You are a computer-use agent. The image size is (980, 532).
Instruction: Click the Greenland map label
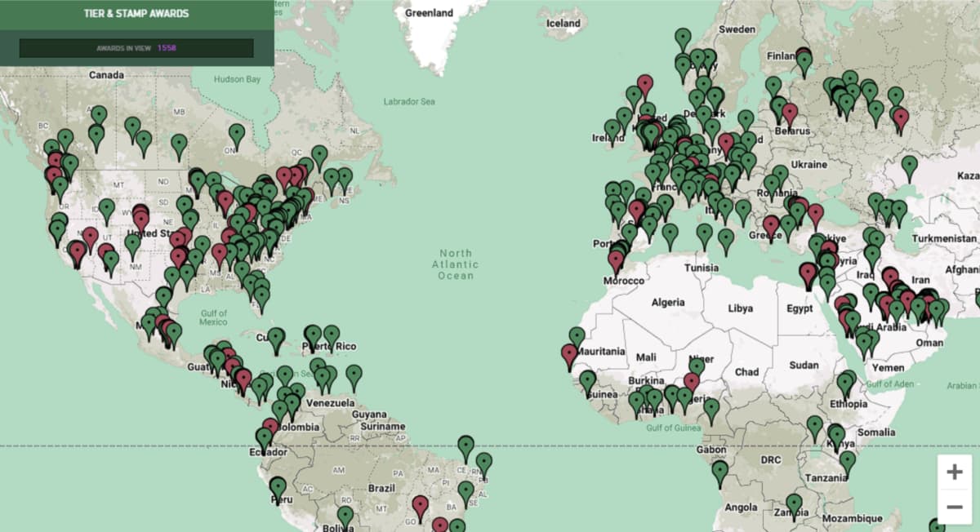coord(429,13)
